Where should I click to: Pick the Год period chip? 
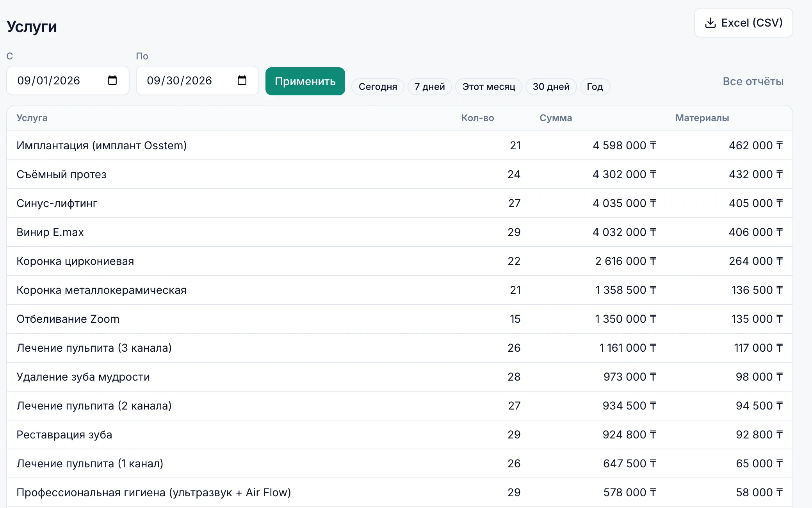click(x=595, y=87)
